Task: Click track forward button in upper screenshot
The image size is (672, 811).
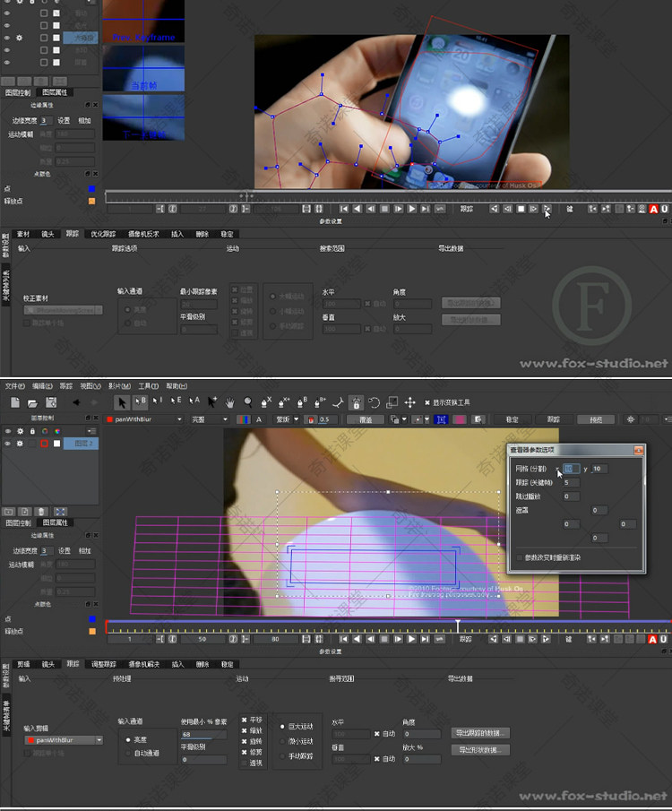Action: (547, 209)
